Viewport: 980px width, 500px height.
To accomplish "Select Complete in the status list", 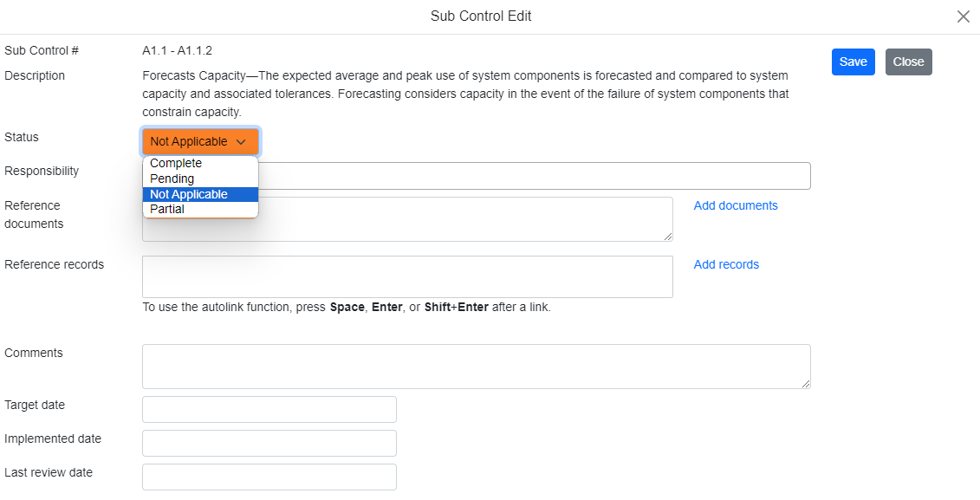I will click(176, 163).
